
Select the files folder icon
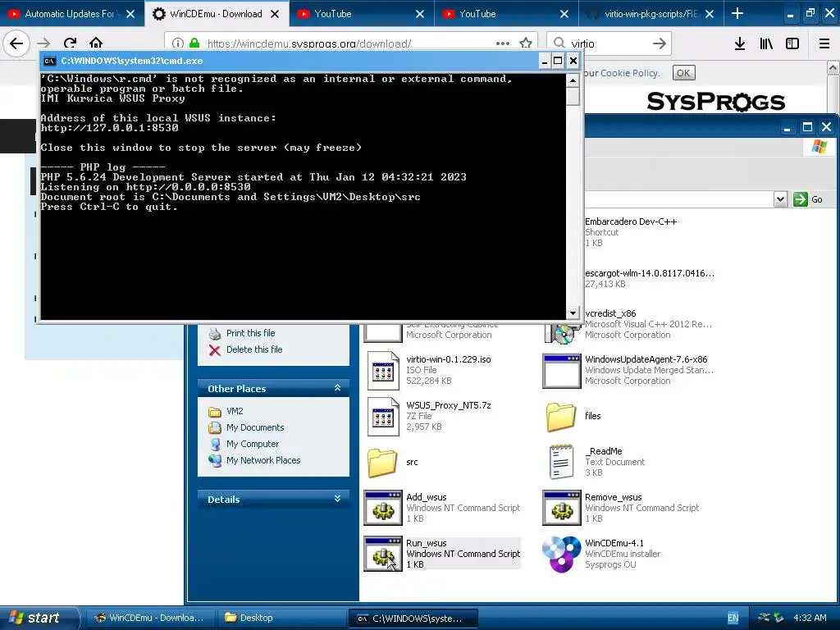coord(561,417)
